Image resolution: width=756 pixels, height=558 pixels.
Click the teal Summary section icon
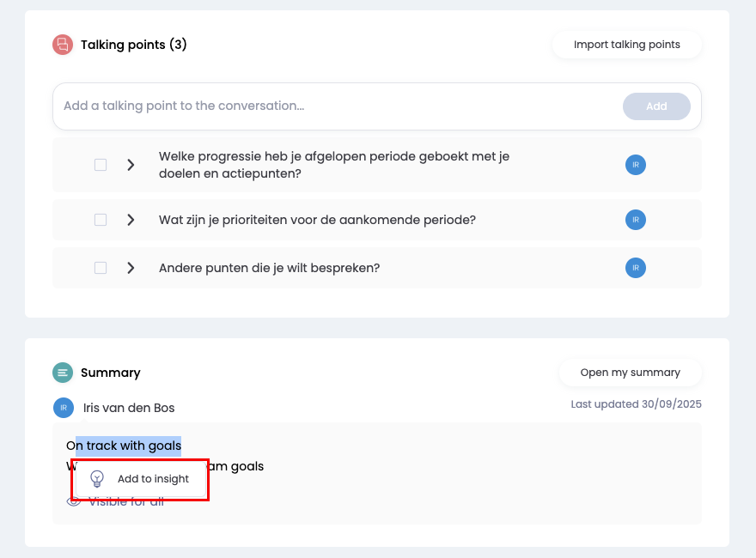tap(62, 373)
